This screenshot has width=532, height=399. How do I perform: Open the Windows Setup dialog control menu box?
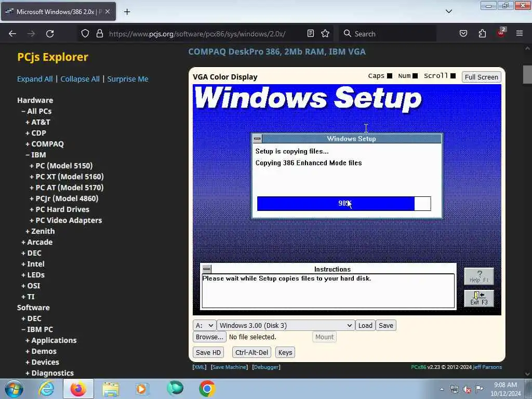point(257,138)
